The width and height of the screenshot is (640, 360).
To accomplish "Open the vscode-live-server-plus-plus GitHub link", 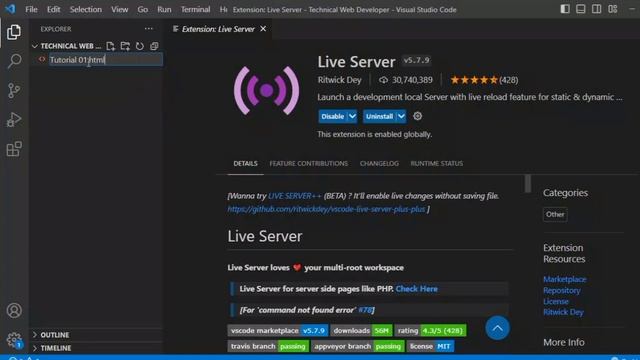I will 326,209.
